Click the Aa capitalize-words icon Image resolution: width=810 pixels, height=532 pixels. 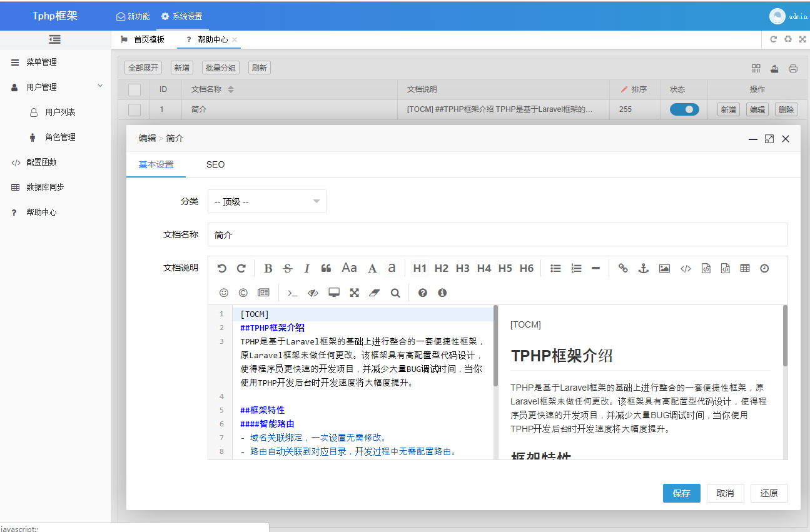349,268
